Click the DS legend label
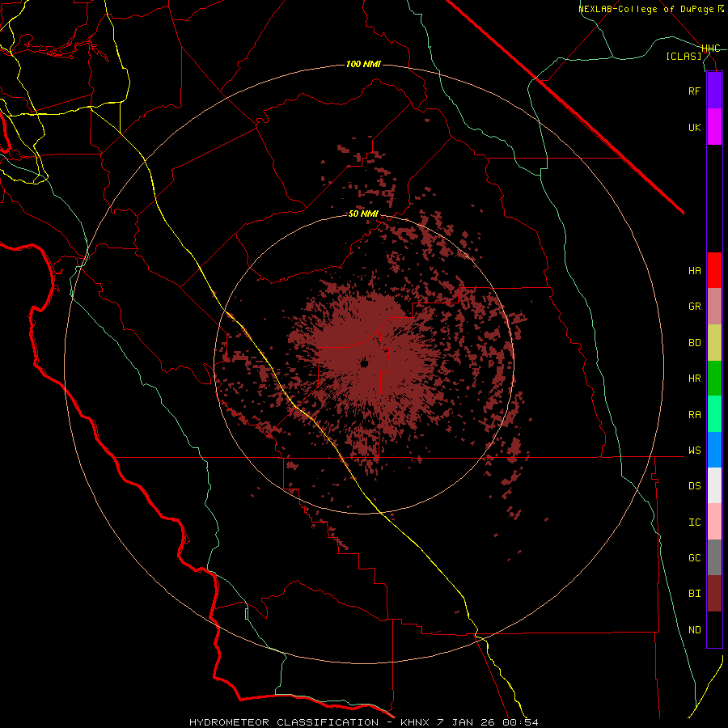Image resolution: width=728 pixels, height=728 pixels. (694, 486)
